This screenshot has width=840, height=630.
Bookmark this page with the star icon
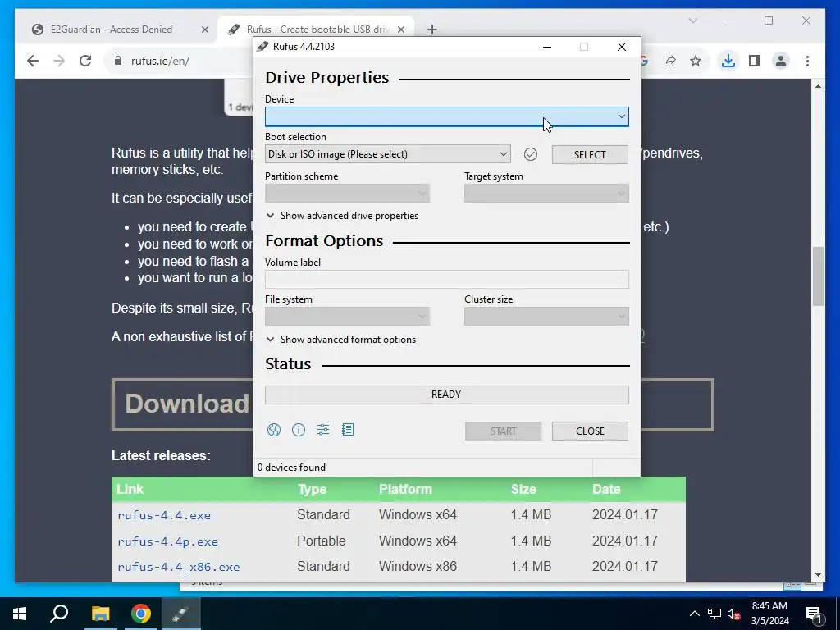(x=696, y=61)
